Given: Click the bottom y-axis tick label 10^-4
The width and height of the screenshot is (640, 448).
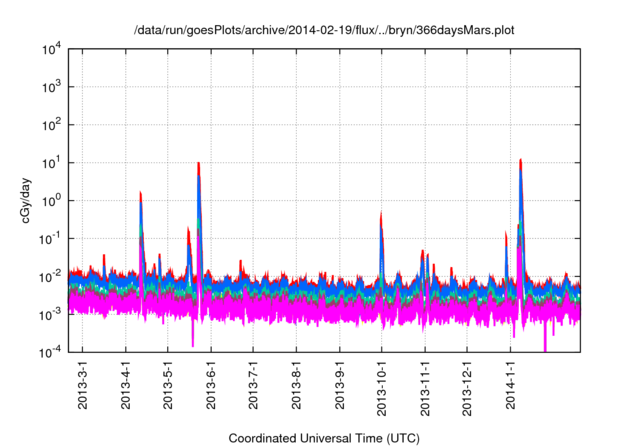Looking at the screenshot, I should point(50,352).
